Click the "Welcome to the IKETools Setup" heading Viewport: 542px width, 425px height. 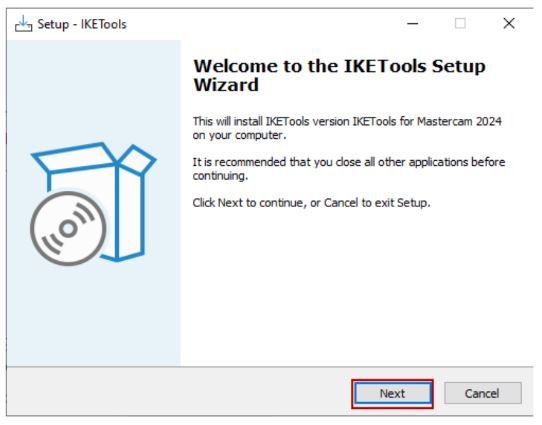[339, 66]
